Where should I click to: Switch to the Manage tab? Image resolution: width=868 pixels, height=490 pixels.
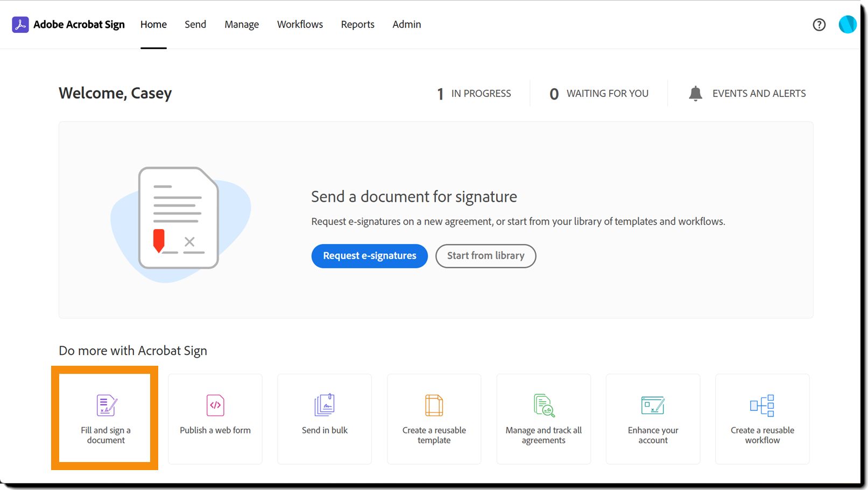pyautogui.click(x=242, y=25)
